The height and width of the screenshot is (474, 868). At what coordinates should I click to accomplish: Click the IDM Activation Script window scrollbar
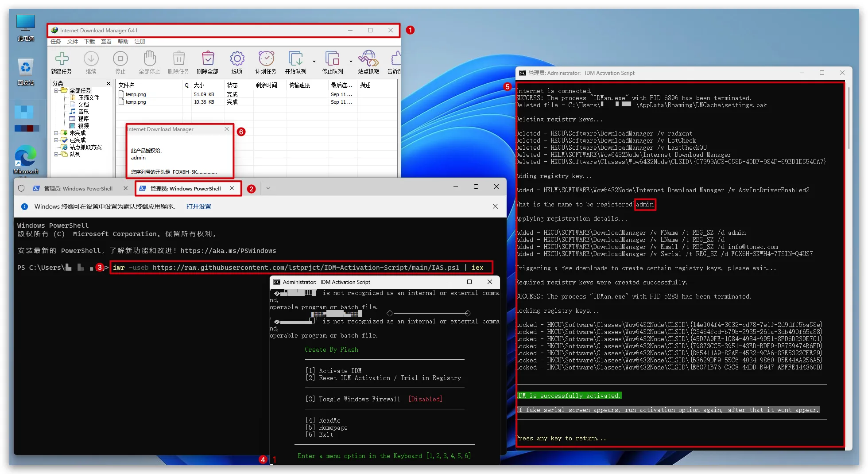click(x=849, y=118)
